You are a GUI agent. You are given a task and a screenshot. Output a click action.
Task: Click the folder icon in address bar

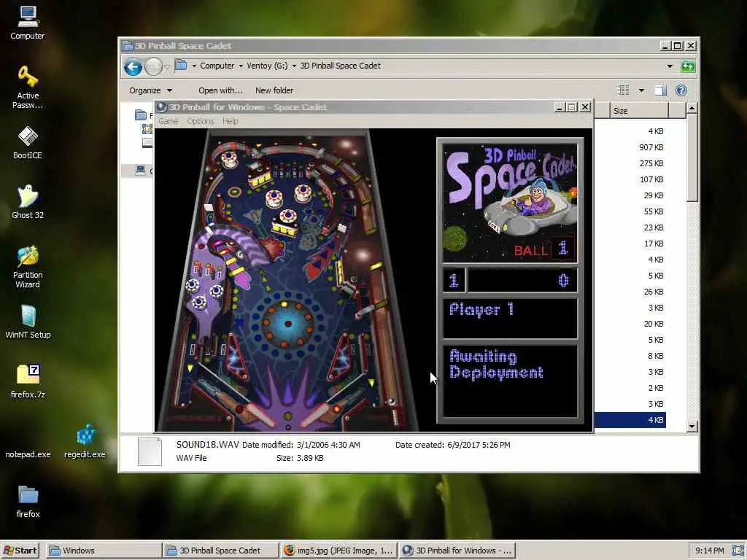point(181,65)
